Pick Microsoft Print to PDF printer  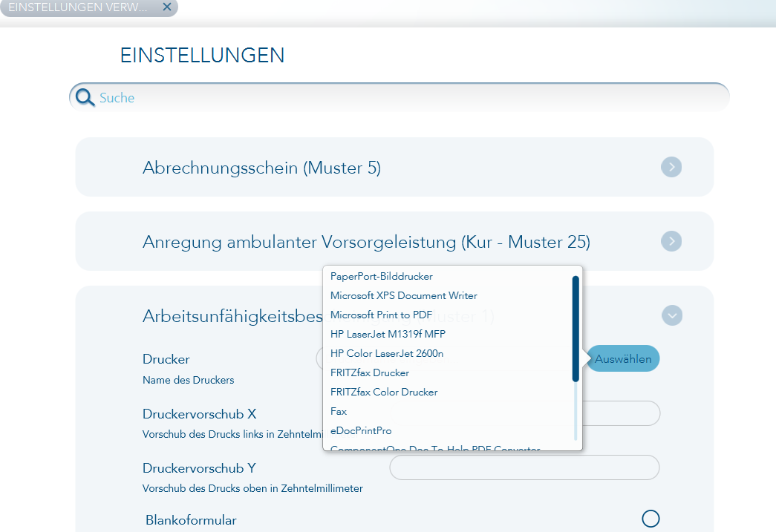click(x=381, y=315)
